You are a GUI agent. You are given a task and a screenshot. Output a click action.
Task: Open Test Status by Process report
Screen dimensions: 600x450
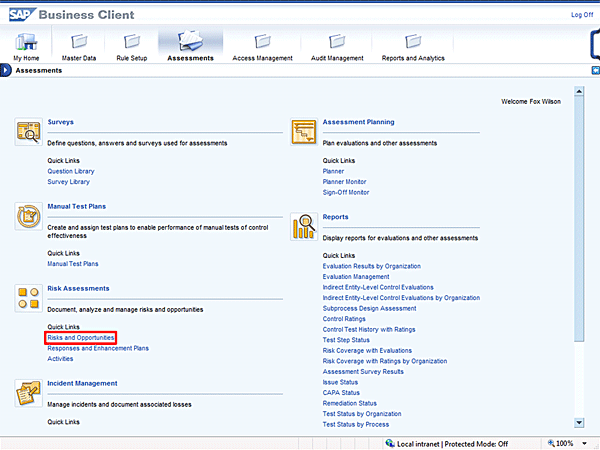(x=356, y=424)
